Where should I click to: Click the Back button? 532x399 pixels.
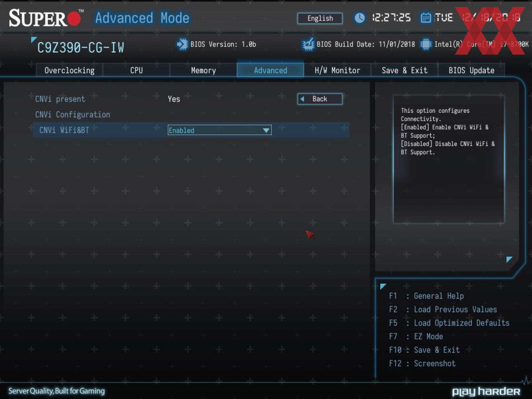click(320, 99)
